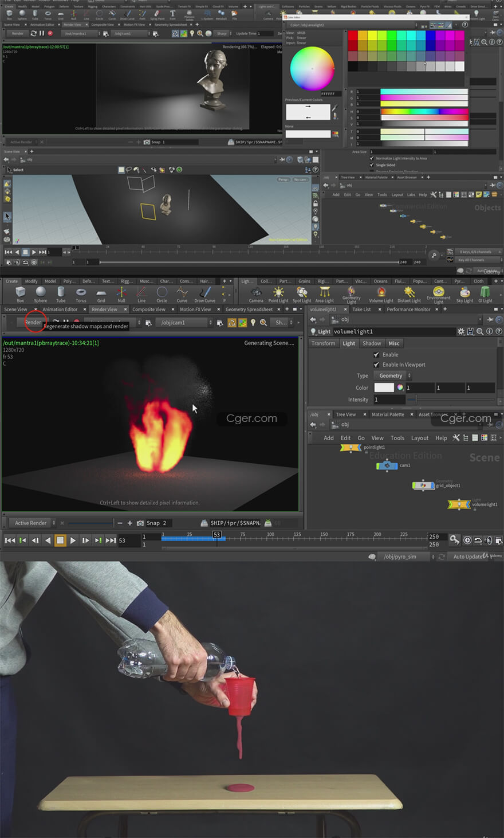Switch to the Composite View tab above the fire render
The image size is (504, 838).
pos(149,310)
